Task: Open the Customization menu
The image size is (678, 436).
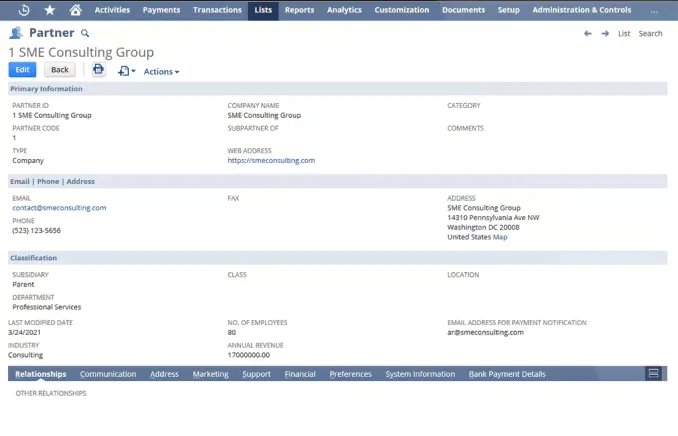Action: pos(401,10)
